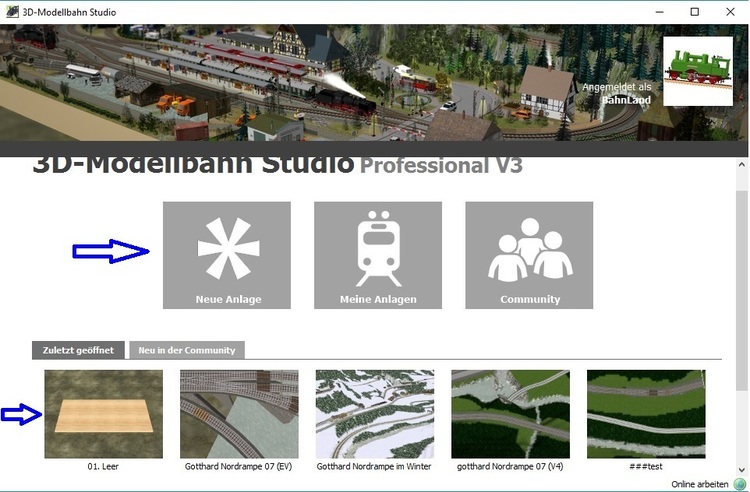The height and width of the screenshot is (492, 750).
Task: Minimize the 3D-Modellbahn Studio window
Action: click(660, 12)
